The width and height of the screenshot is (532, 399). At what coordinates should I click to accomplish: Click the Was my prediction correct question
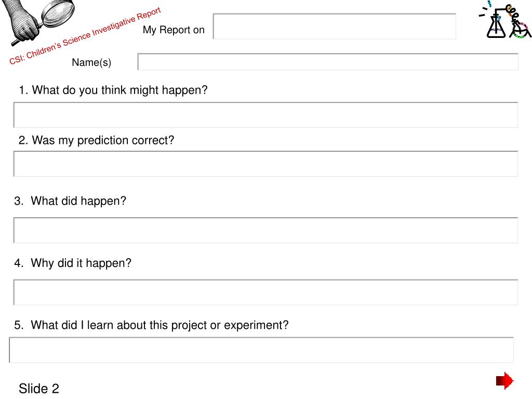[x=96, y=140]
